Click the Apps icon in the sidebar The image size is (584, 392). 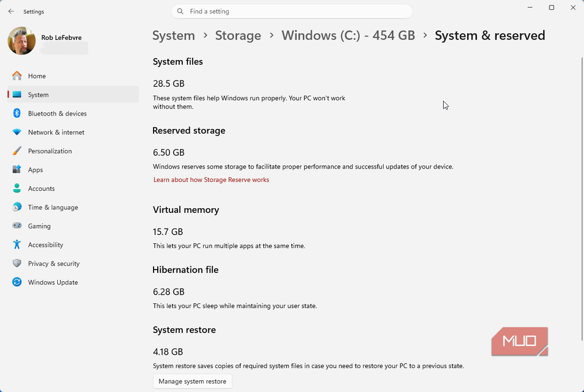point(18,169)
